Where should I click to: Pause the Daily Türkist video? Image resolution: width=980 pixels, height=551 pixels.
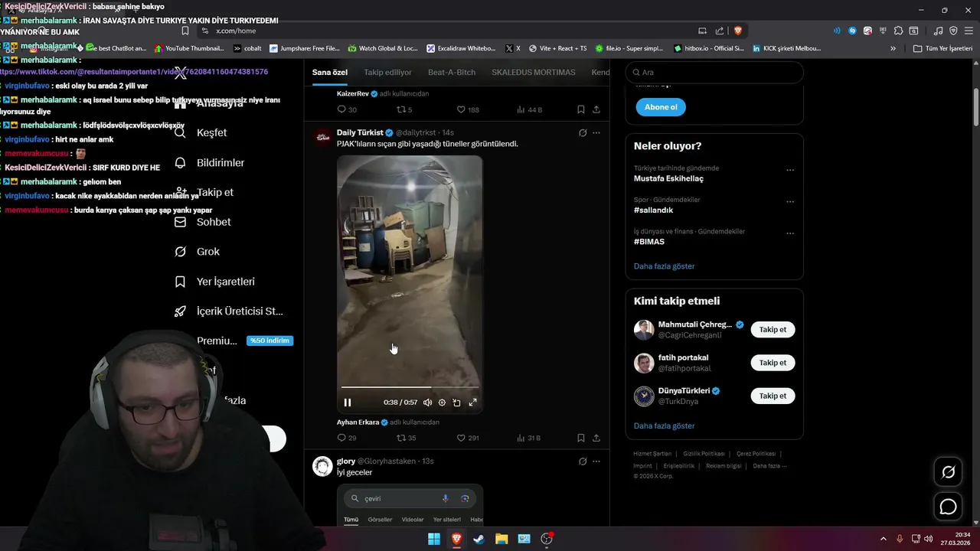(348, 403)
